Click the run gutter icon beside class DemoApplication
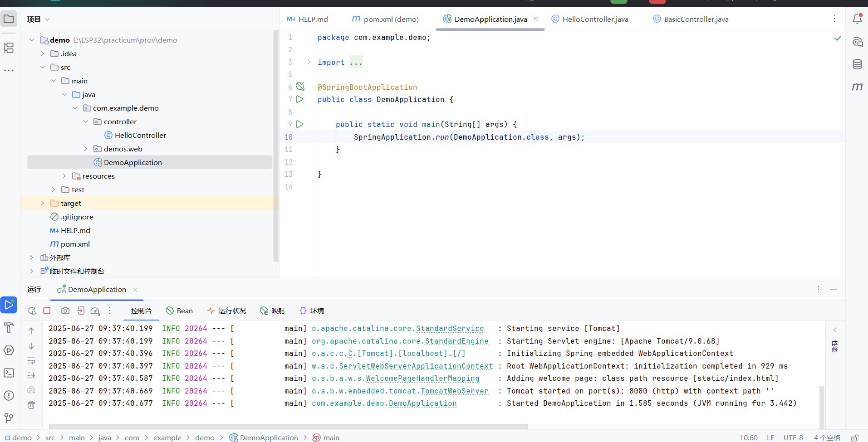The height and width of the screenshot is (442, 868). coord(300,99)
